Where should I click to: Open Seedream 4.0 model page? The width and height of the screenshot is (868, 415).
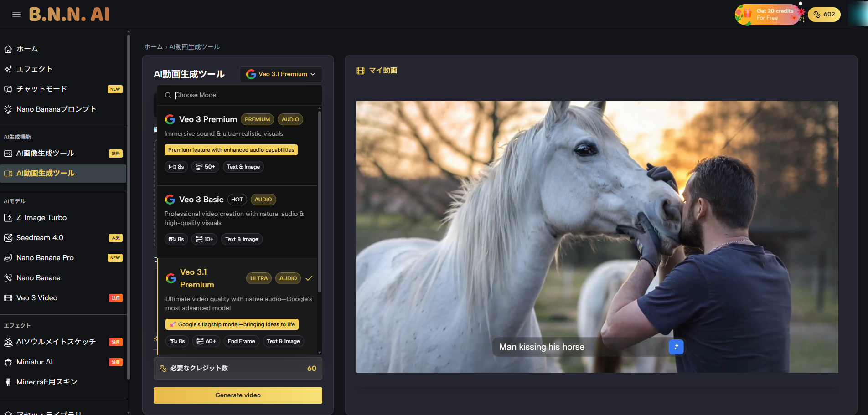tap(40, 238)
